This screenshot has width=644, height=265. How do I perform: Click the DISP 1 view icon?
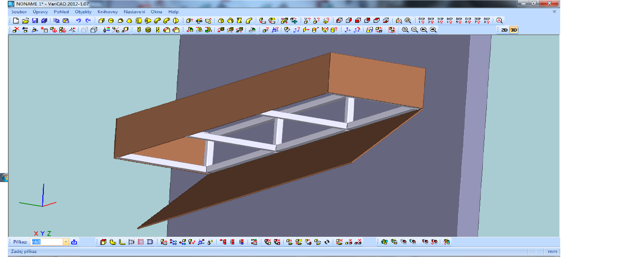coord(421,21)
